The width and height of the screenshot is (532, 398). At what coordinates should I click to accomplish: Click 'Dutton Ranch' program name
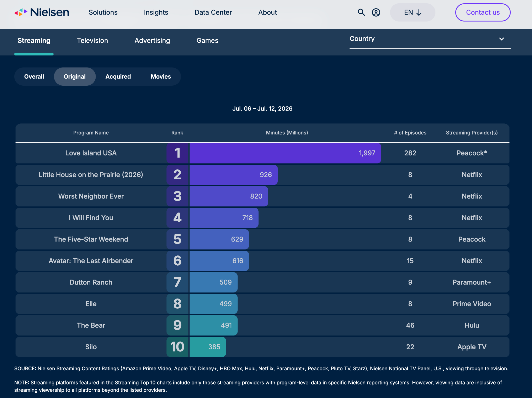(91, 282)
